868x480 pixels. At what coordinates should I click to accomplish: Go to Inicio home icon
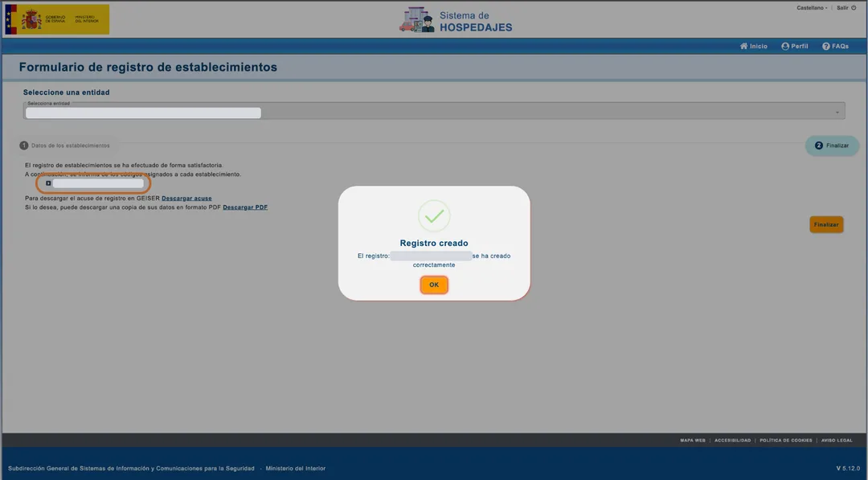click(753, 46)
